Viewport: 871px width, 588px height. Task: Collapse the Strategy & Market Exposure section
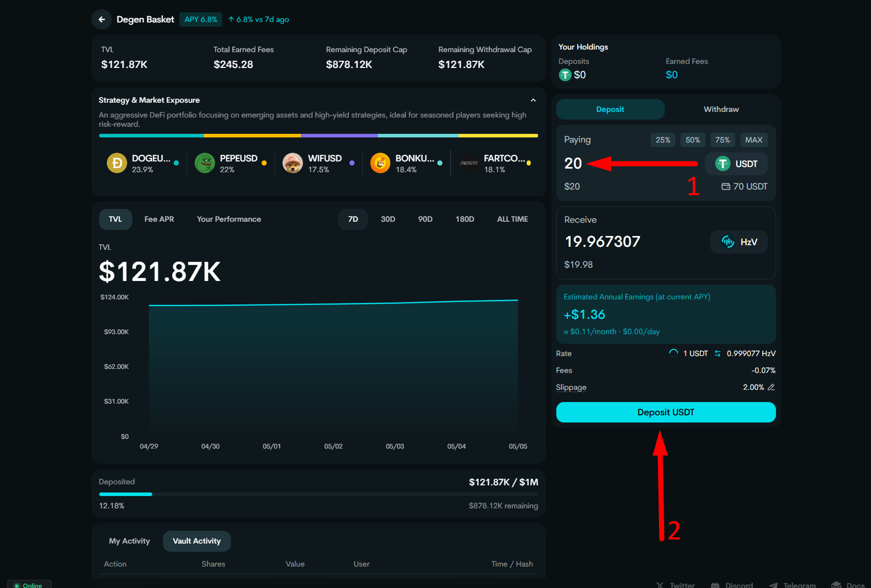[533, 100]
